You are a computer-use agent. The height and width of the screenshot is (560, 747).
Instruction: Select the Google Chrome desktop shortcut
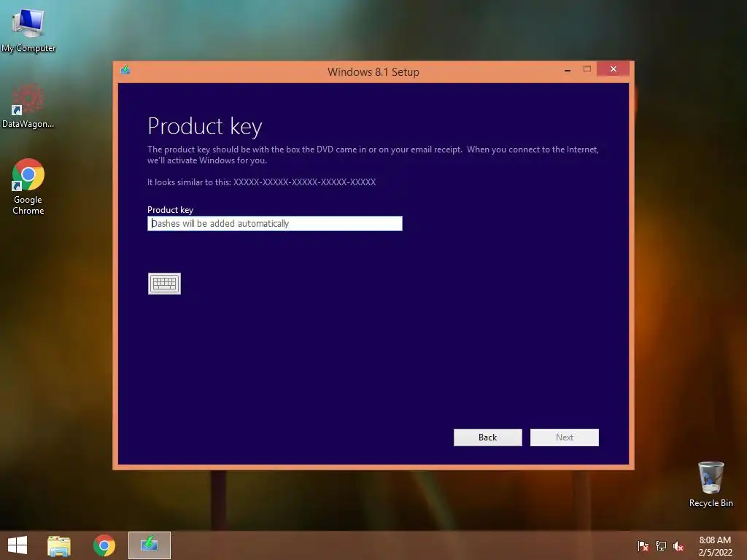(x=28, y=187)
